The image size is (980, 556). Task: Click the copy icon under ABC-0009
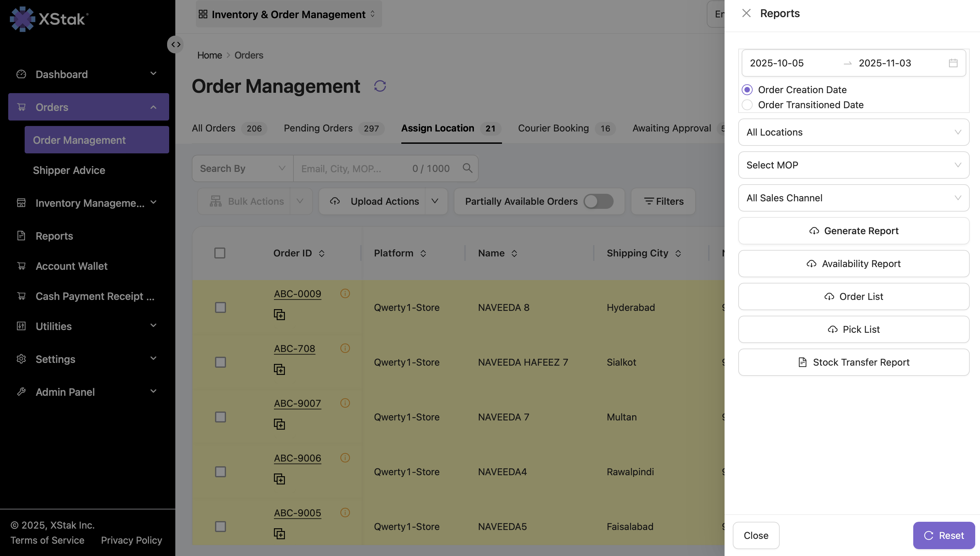coord(279,315)
